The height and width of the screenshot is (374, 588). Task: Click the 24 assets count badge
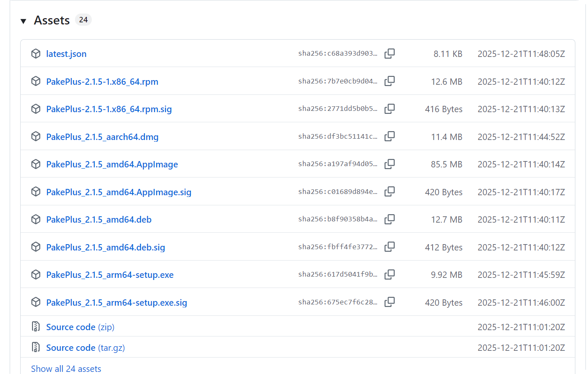83,20
